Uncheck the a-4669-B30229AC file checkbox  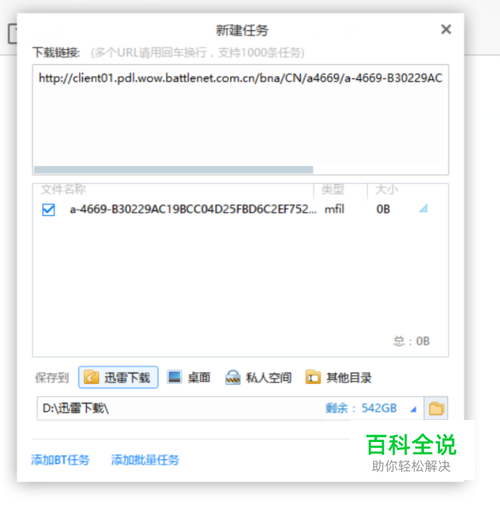[48, 210]
